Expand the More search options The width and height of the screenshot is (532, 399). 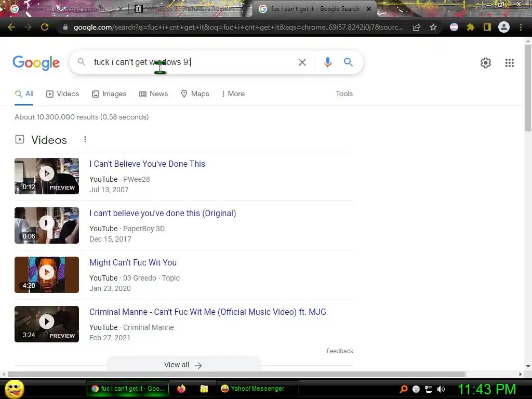(233, 94)
